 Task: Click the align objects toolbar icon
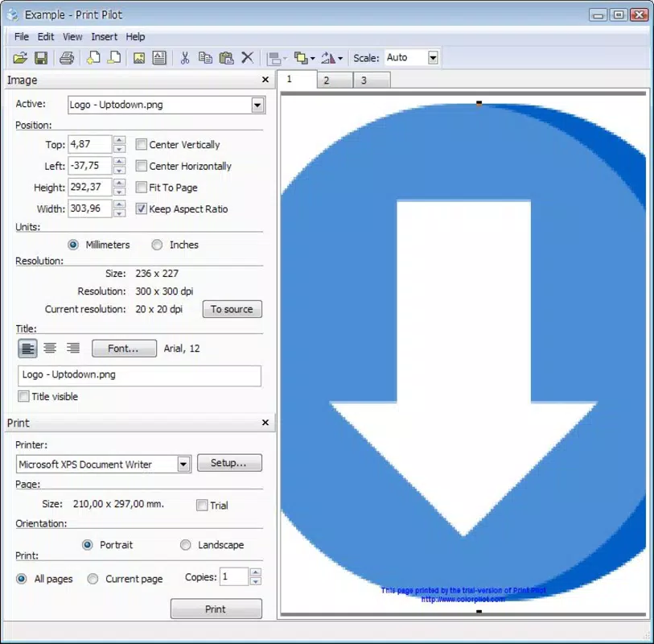pos(274,58)
